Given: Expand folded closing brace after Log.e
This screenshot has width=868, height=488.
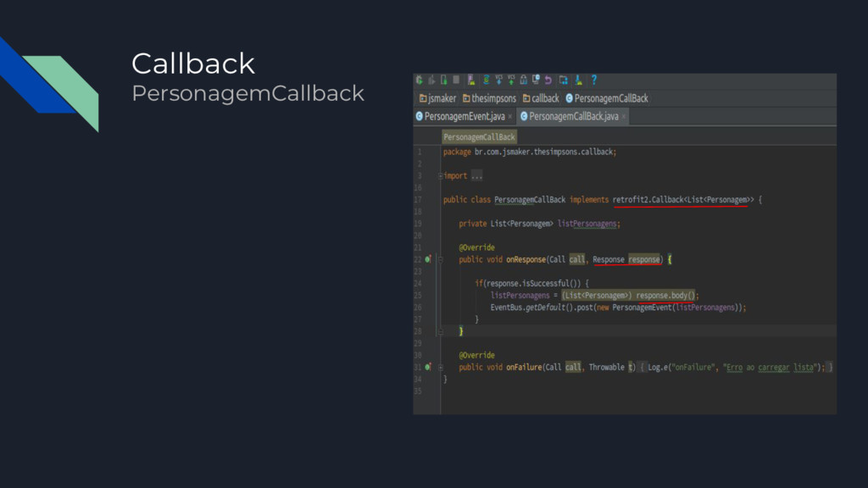Looking at the screenshot, I should tap(831, 368).
